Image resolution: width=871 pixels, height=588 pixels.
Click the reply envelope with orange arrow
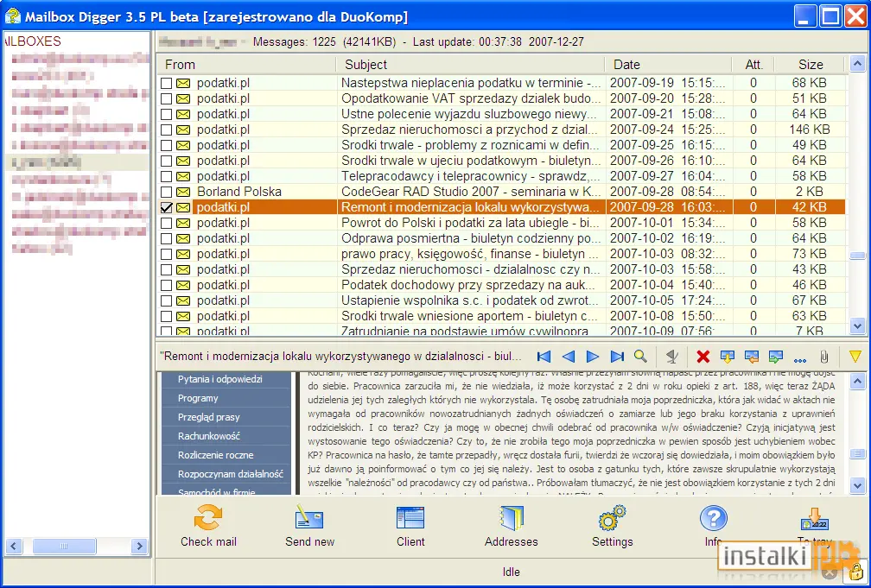[x=752, y=357]
